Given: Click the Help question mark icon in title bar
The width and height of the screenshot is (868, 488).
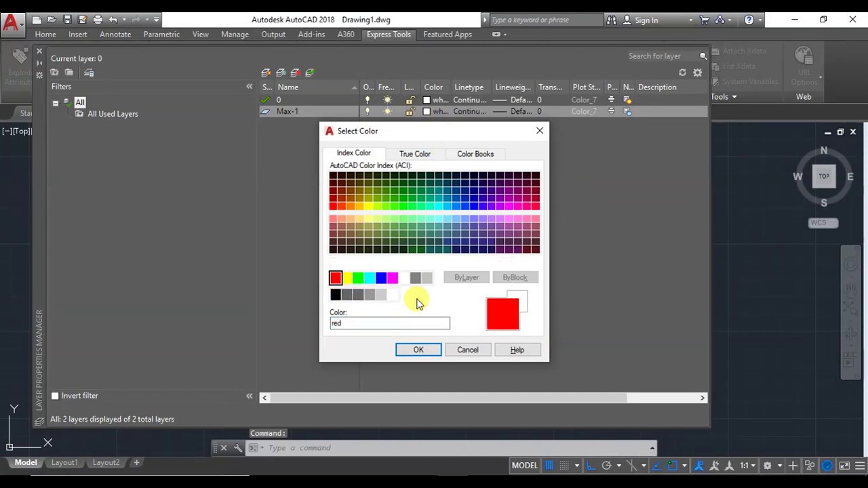Looking at the screenshot, I should point(749,20).
